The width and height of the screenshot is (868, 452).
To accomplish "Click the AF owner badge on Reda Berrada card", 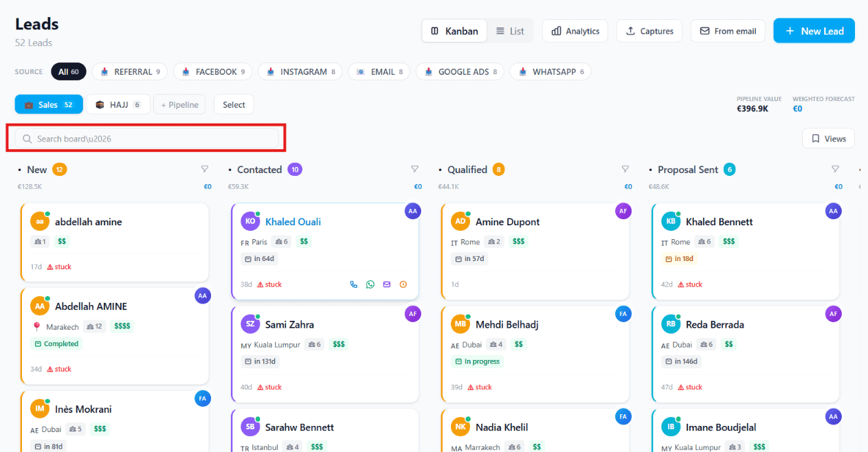I will click(833, 314).
